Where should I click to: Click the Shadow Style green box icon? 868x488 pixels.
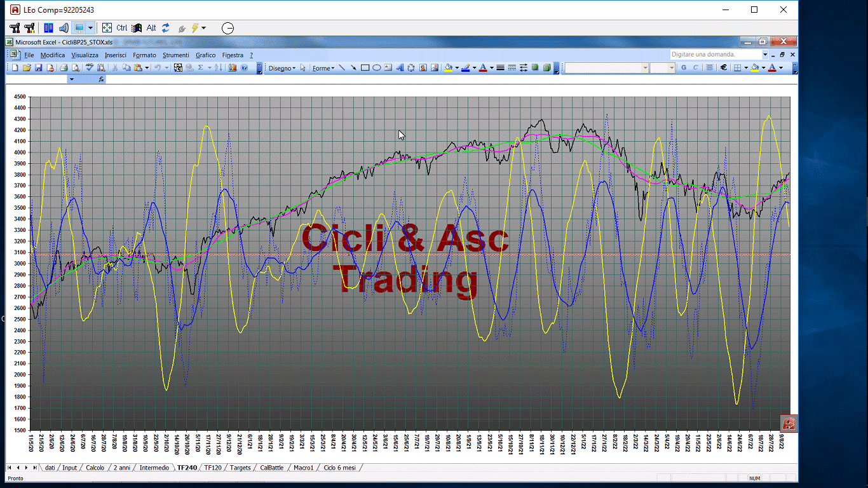[534, 67]
